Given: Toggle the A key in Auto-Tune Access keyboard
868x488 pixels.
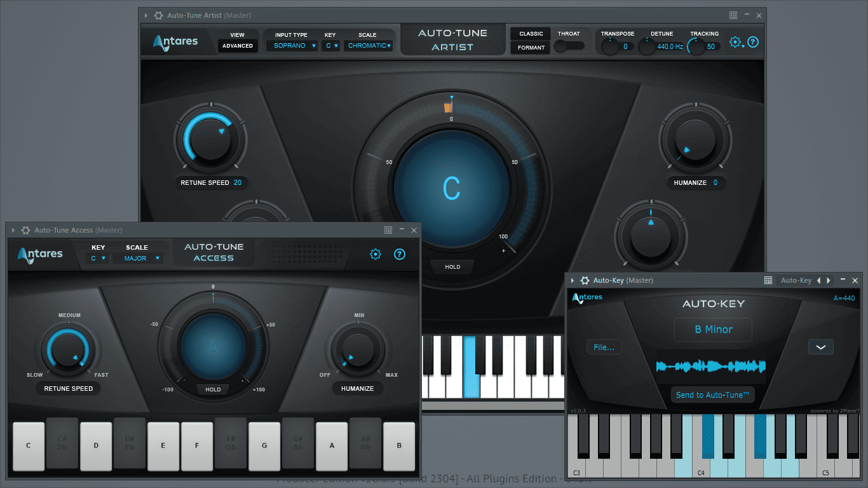Looking at the screenshot, I should click(x=332, y=446).
